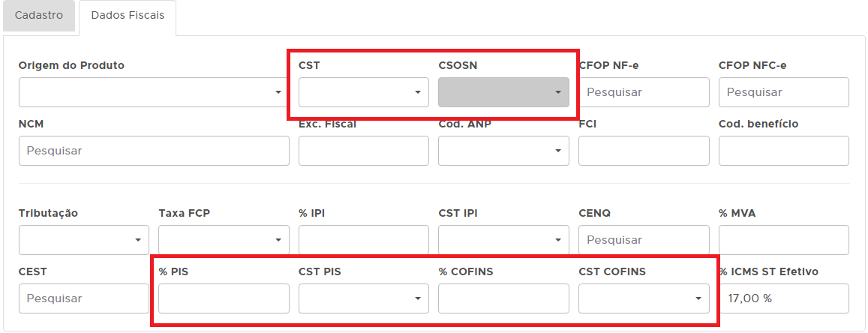Switch to the Cadastro tab
Viewport: 868px width, 333px height.
(39, 16)
